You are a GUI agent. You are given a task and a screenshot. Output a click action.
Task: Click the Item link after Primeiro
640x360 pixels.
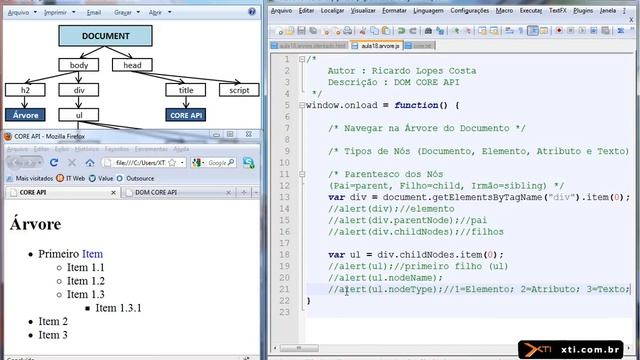point(92,254)
